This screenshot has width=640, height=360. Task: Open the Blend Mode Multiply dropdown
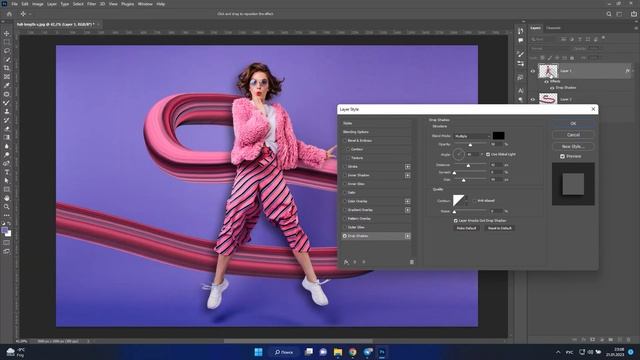coord(472,136)
